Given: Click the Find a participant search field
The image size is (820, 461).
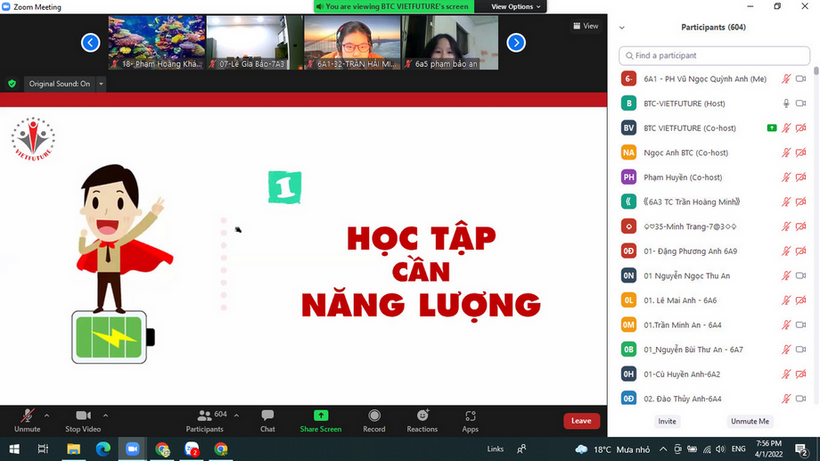Looking at the screenshot, I should coord(713,55).
